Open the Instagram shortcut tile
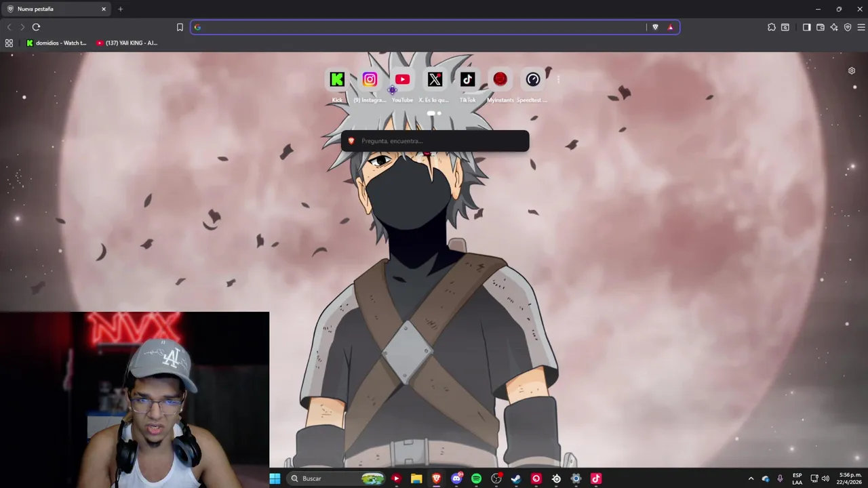This screenshot has height=488, width=868. pyautogui.click(x=370, y=80)
